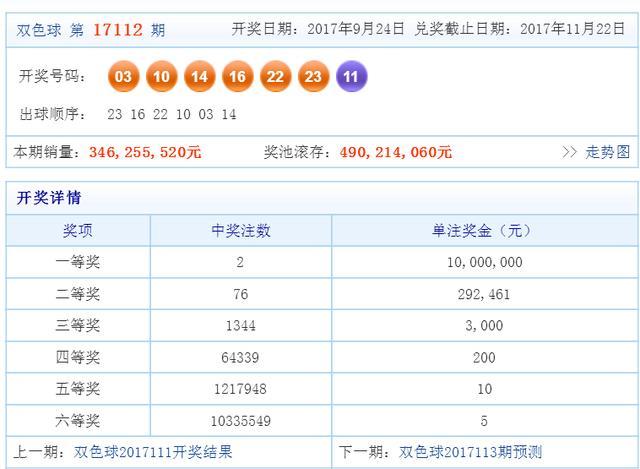The image size is (640, 469).
Task: Click the 五等奖 row label
Action: tap(78, 389)
